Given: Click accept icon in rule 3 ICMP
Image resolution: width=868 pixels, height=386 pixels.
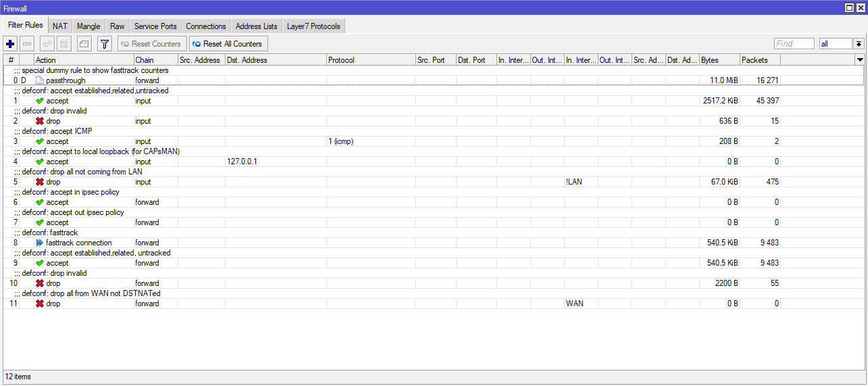Looking at the screenshot, I should [x=40, y=141].
